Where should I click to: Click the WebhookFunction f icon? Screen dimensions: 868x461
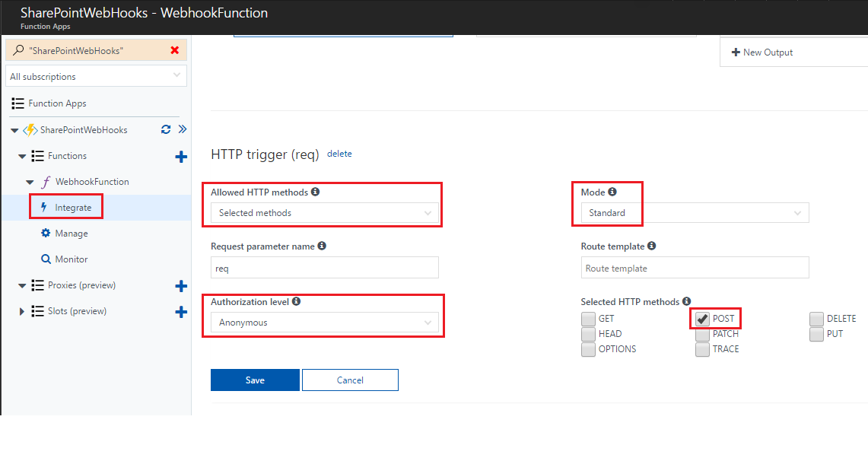coord(46,182)
